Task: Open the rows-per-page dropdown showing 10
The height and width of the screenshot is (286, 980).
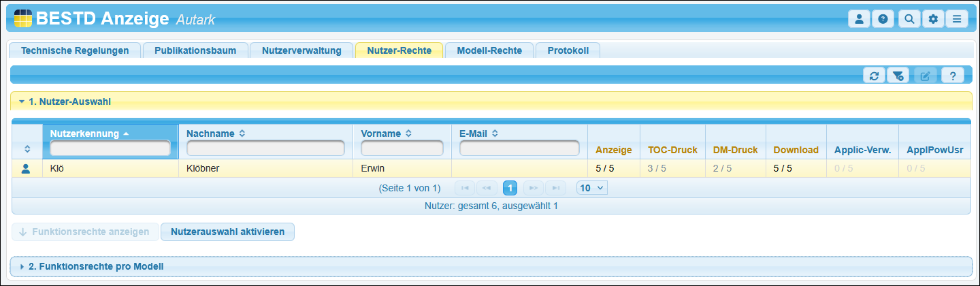Action: tap(591, 188)
